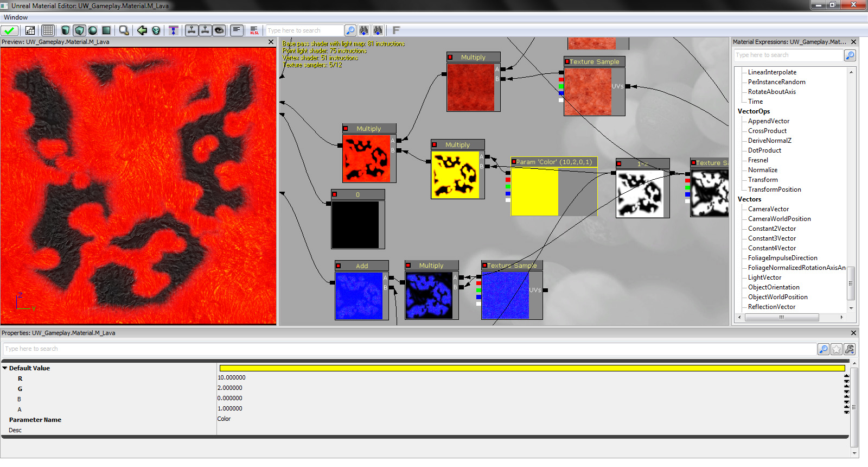868x467 pixels.
Task: Toggle realtime preview on top Texture Sample
Action: [567, 61]
